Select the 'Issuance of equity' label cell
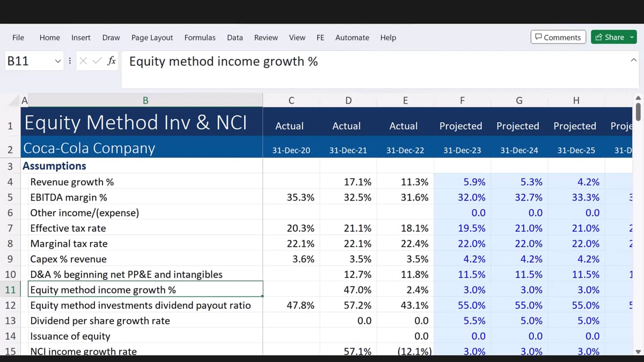The image size is (644, 362). pos(145,336)
